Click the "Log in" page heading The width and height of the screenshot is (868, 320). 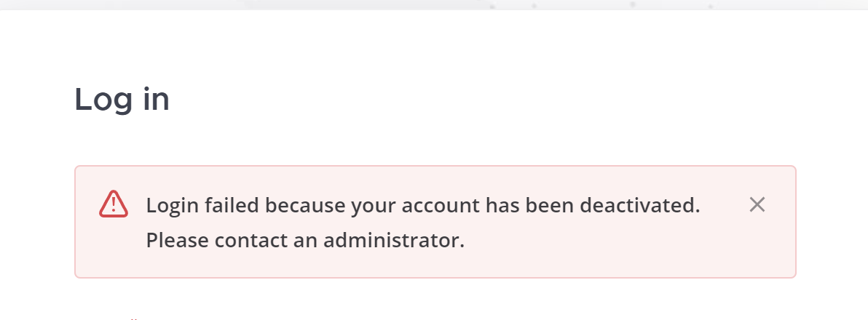point(122,100)
